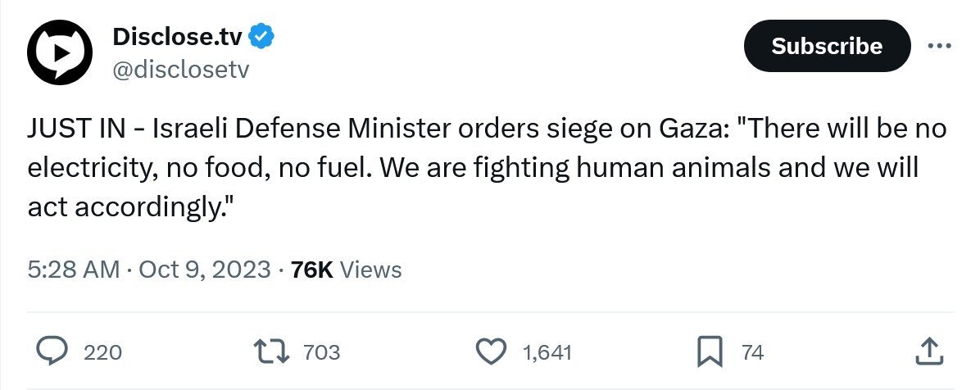The width and height of the screenshot is (980, 390).
Task: Repost using the retweet arrows icon
Action: (x=270, y=352)
